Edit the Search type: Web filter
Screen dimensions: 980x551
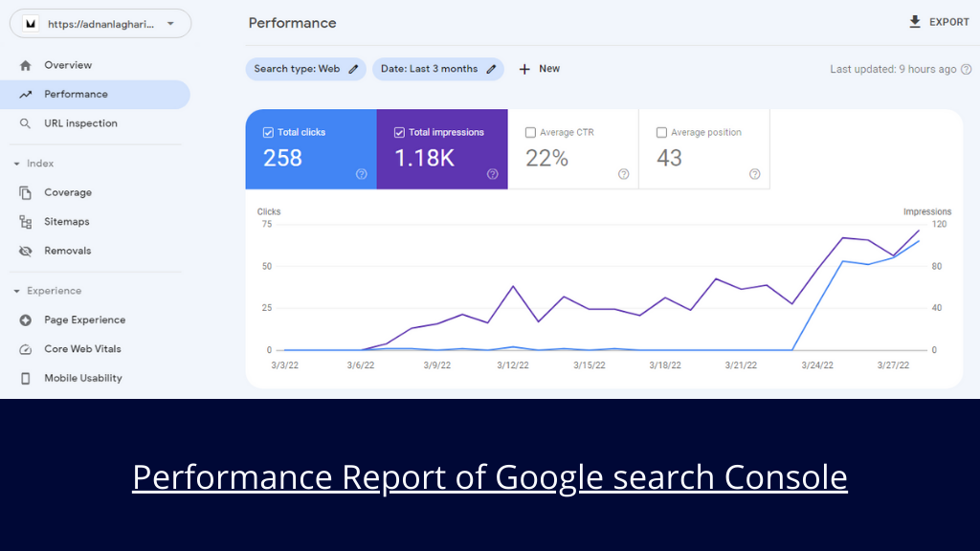[305, 69]
